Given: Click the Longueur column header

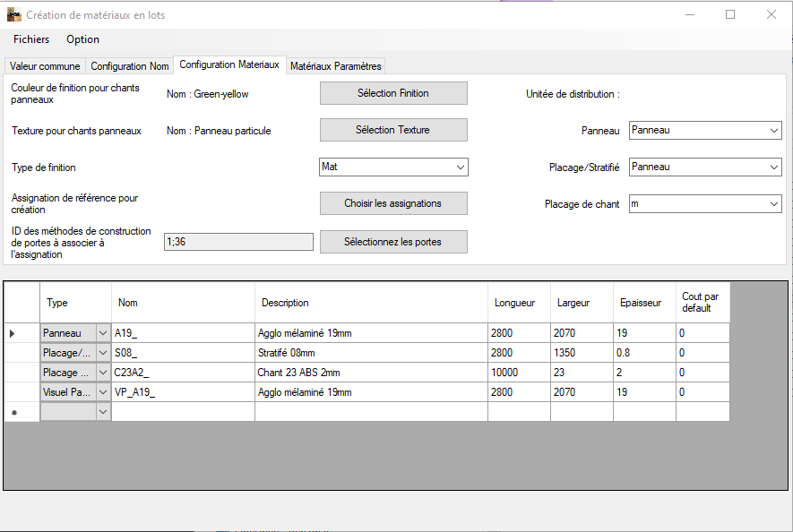Looking at the screenshot, I should click(520, 303).
